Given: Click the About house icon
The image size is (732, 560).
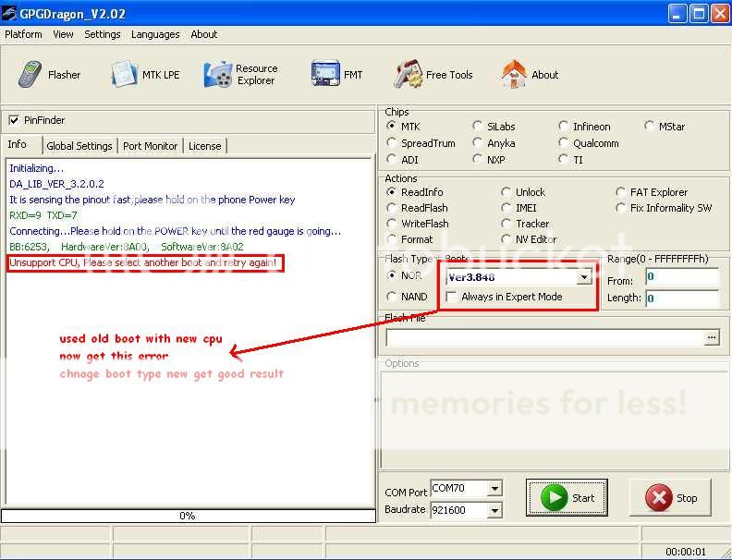Looking at the screenshot, I should [530, 75].
